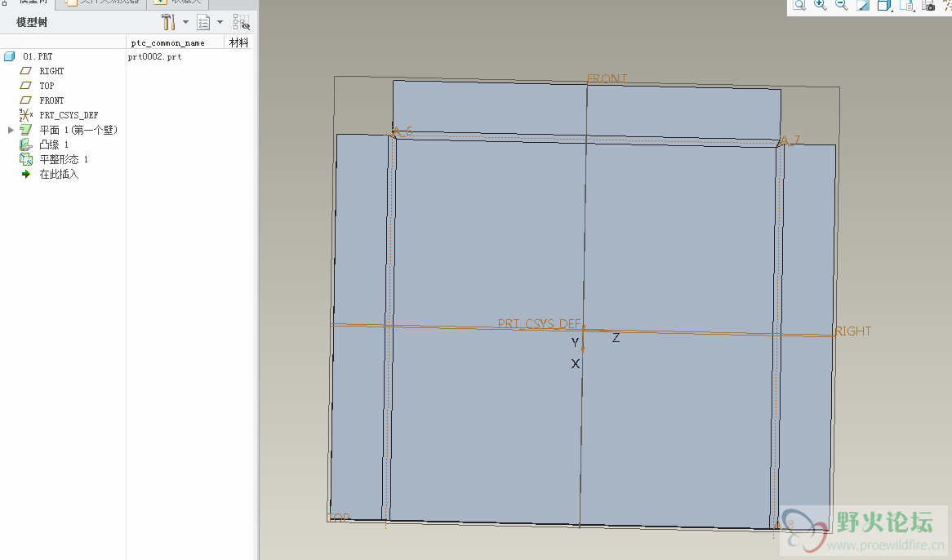The width and height of the screenshot is (952, 560).
Task: Toggle the model tree show/hide filter icon
Action: 241,22
